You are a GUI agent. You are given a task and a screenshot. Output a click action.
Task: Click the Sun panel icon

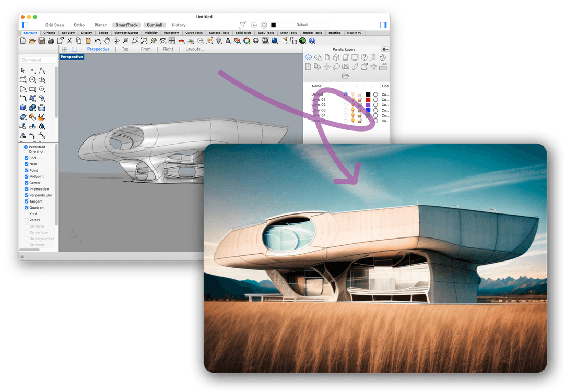(373, 67)
